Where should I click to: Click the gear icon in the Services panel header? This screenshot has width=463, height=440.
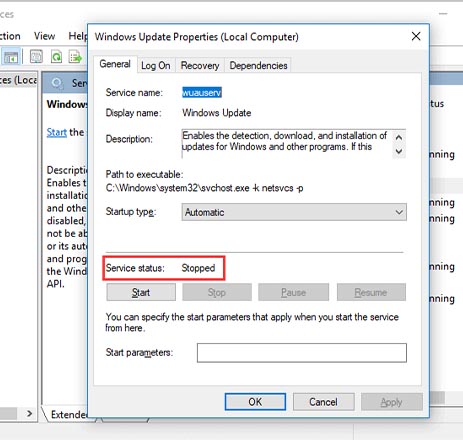point(57,83)
